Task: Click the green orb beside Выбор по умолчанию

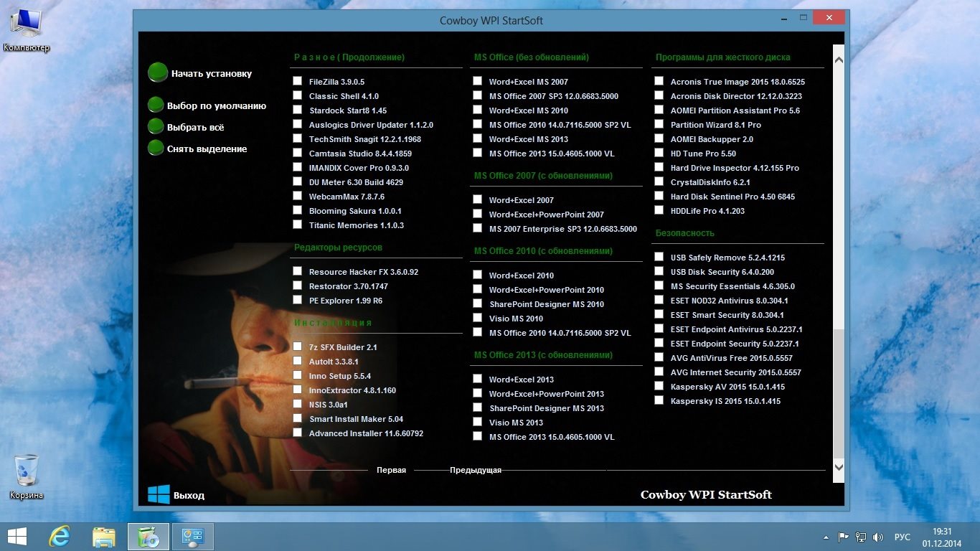Action: click(156, 105)
